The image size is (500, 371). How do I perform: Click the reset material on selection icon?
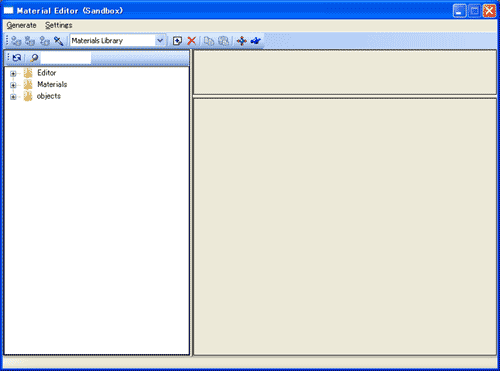coord(30,41)
